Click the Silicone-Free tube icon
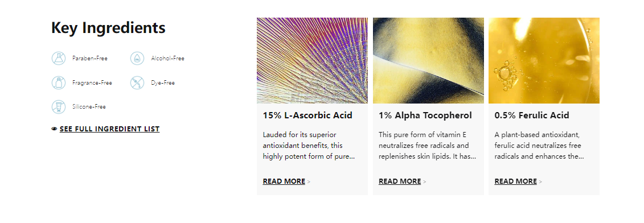644x223 pixels. (x=59, y=107)
